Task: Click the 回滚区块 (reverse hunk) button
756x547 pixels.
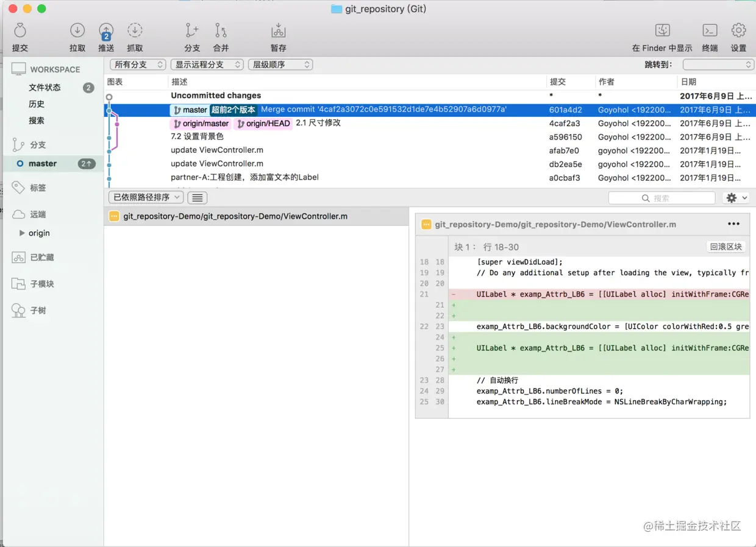Action: (726, 247)
